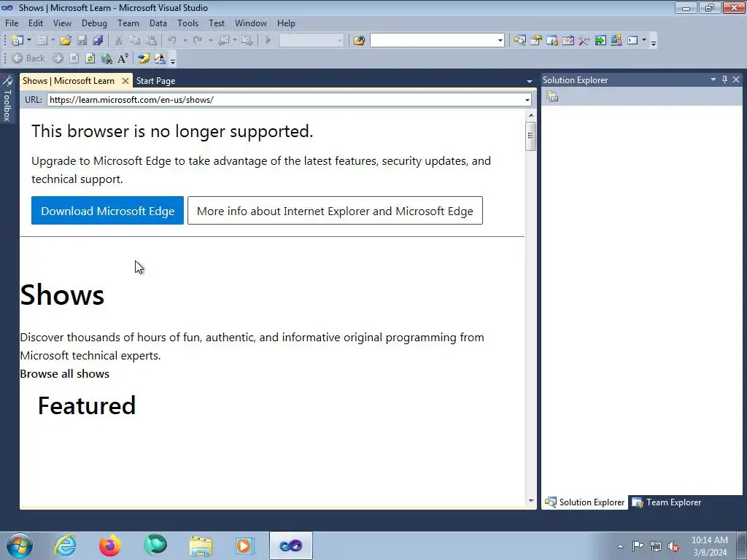Click the muted volume tray icon
Screen dimensions: 747x560
[x=673, y=546]
